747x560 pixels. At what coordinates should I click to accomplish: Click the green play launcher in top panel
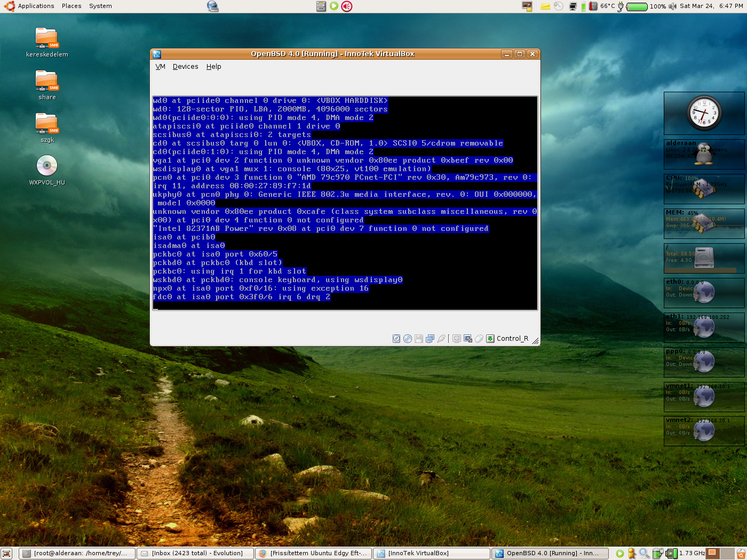click(334, 6)
